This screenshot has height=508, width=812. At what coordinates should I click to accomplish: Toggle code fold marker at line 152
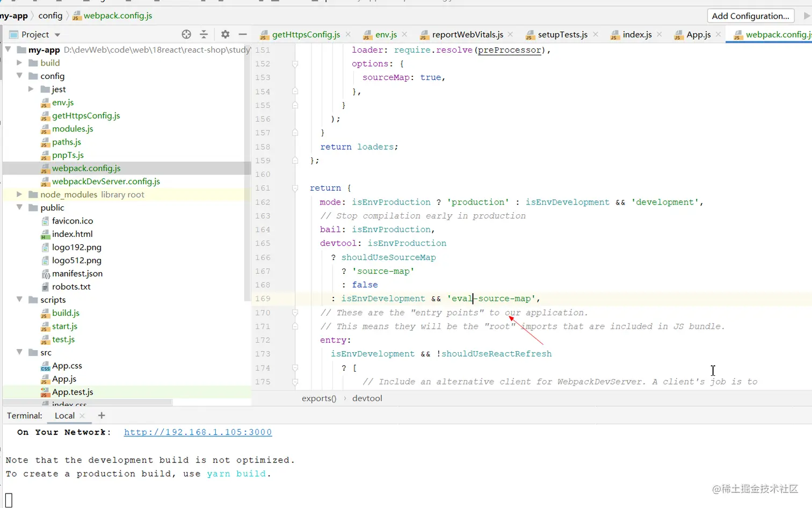click(295, 64)
